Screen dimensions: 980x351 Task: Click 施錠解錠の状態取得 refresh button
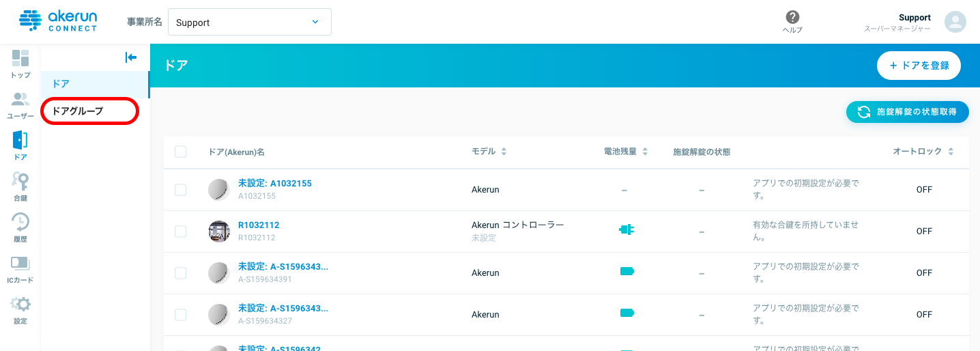coord(907,112)
